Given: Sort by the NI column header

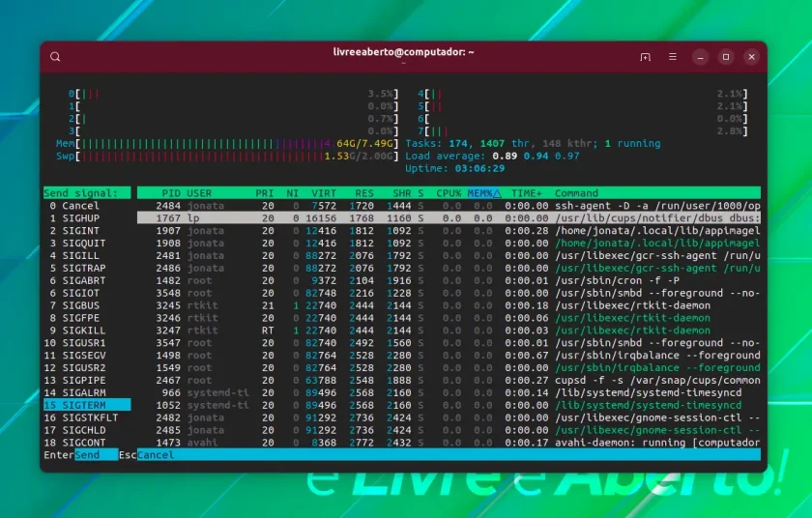Looking at the screenshot, I should 293,193.
